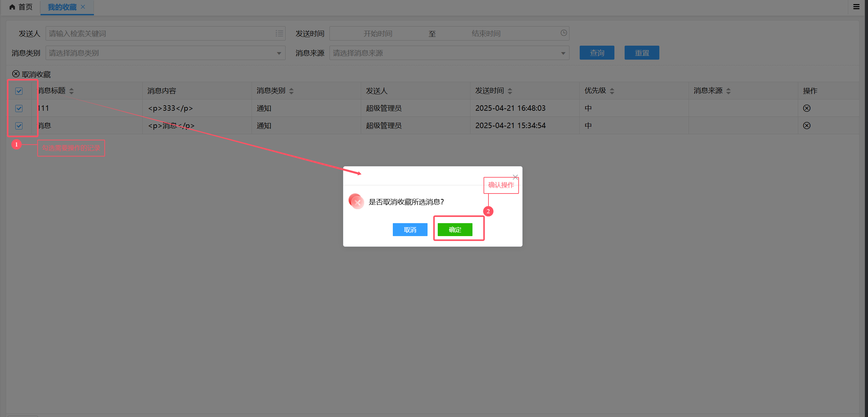The width and height of the screenshot is (868, 417).
Task: Sort by 发送时间 column arrows
Action: click(x=510, y=91)
